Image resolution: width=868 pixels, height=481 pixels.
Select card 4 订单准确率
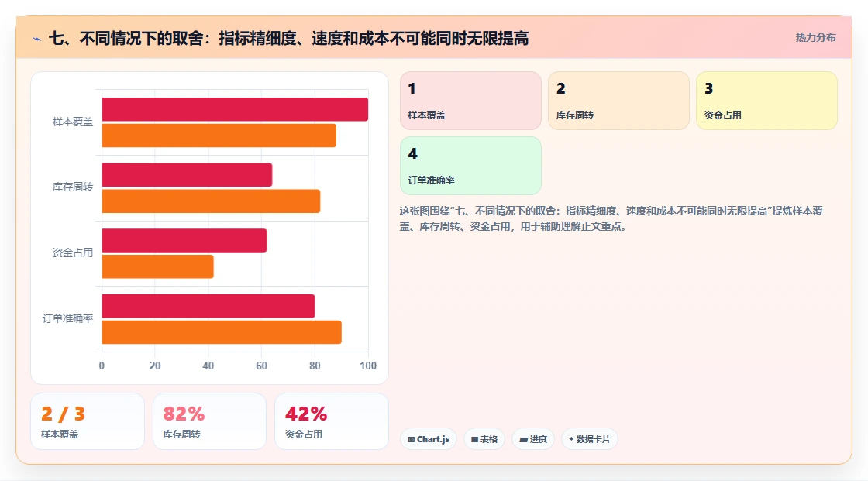470,166
